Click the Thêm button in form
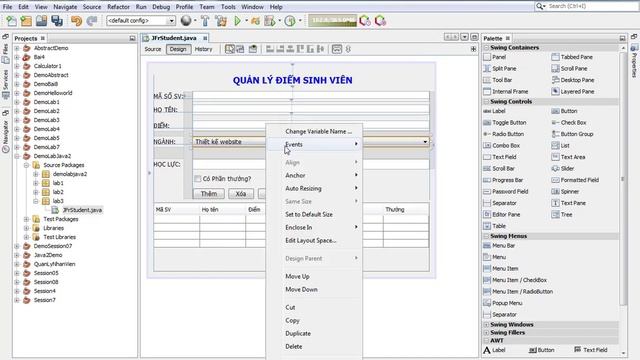The image size is (640, 360). [x=209, y=193]
